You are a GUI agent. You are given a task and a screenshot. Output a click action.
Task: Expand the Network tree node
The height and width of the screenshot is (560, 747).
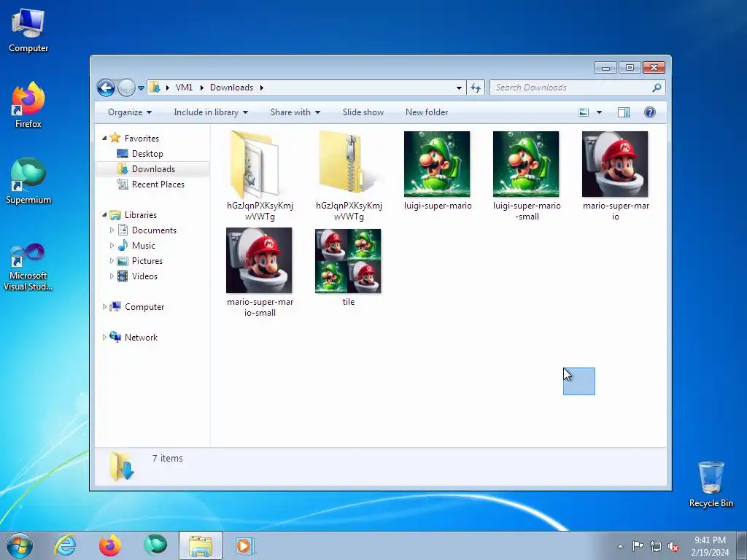[x=104, y=337]
